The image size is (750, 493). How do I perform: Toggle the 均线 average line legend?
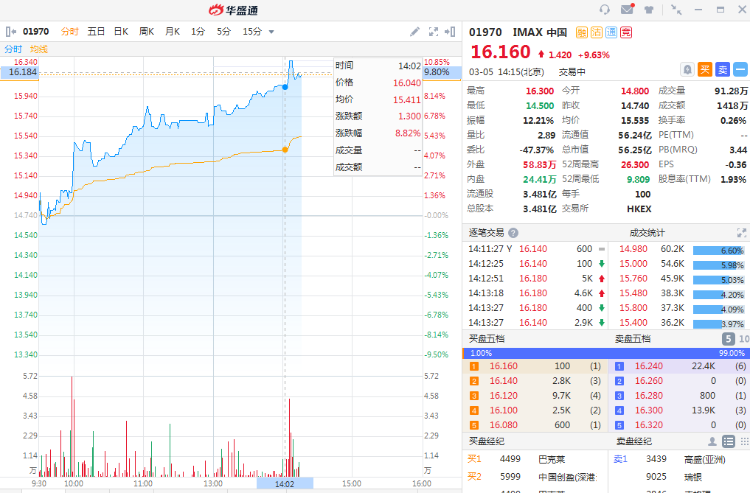click(x=38, y=49)
